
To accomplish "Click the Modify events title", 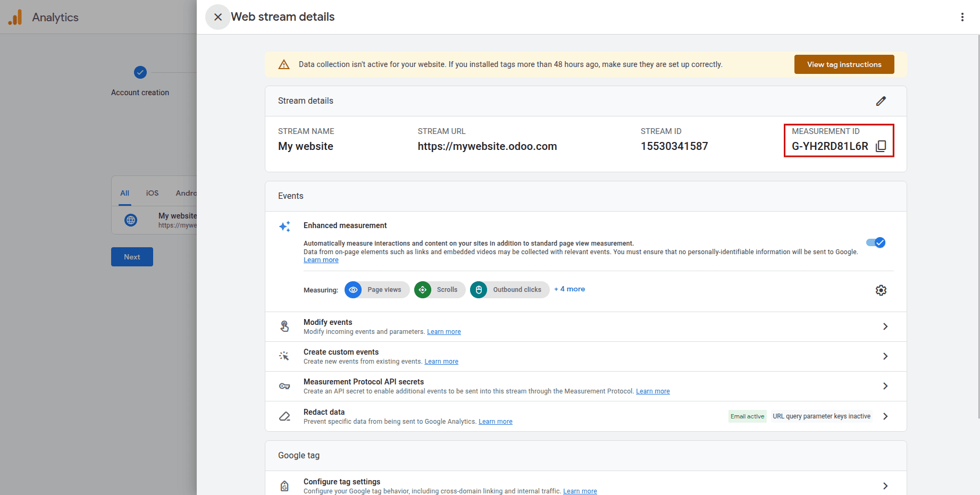I will click(328, 322).
